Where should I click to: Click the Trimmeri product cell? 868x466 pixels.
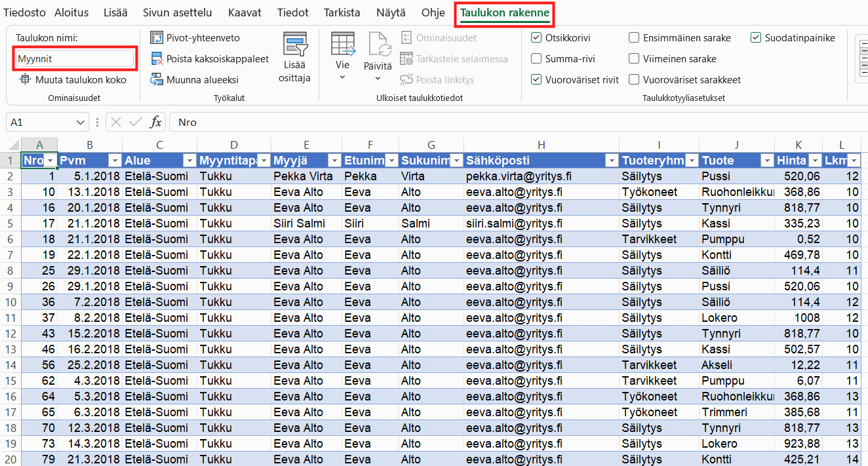point(737,412)
